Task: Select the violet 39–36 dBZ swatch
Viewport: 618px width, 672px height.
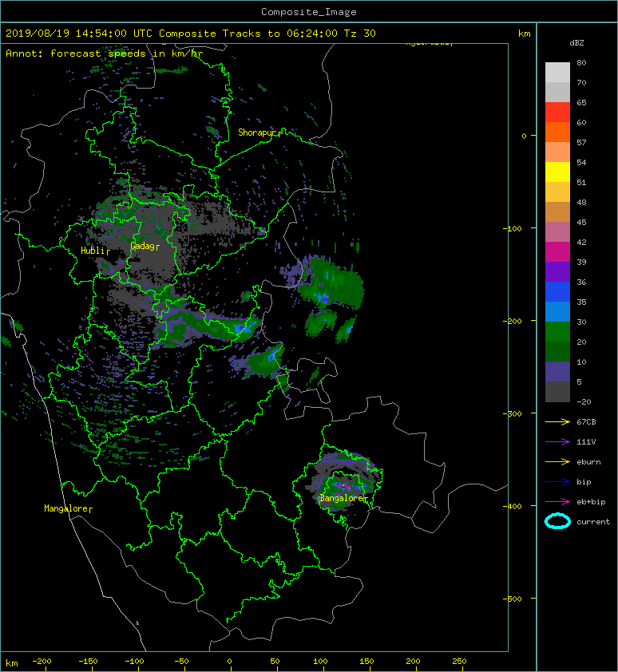Action: coord(557,271)
